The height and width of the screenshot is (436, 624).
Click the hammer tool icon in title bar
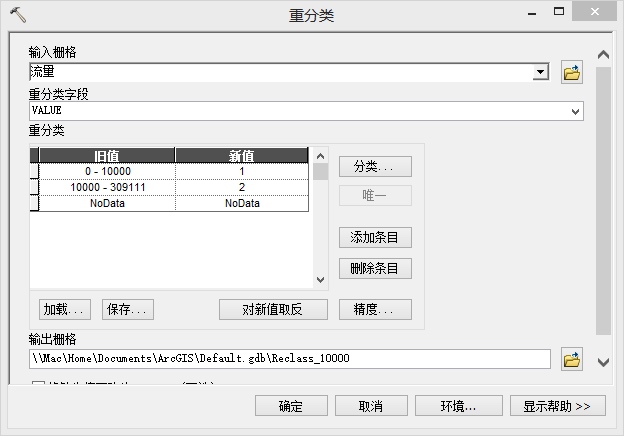(x=18, y=15)
